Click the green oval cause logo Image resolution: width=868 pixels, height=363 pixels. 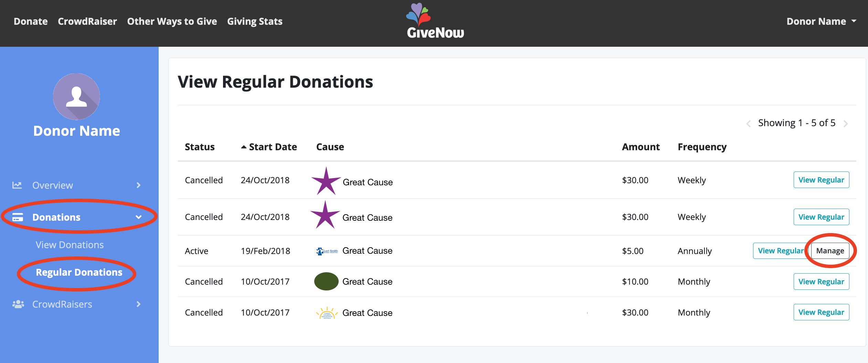(326, 282)
